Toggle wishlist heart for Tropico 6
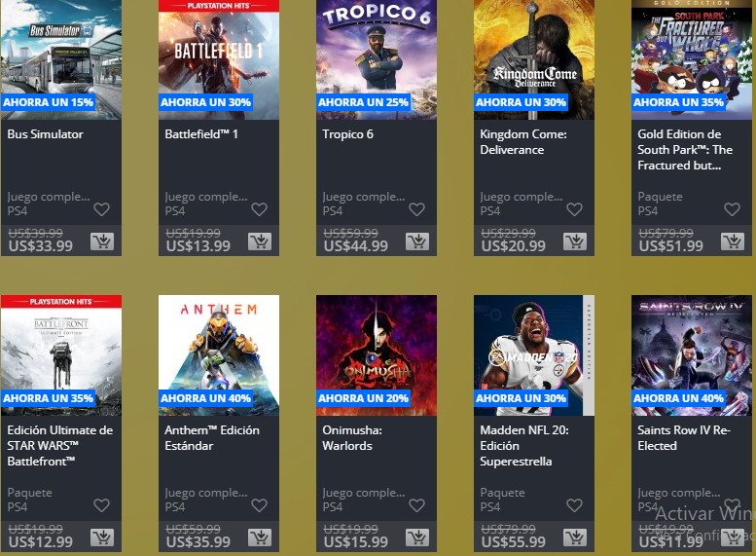 (x=417, y=209)
